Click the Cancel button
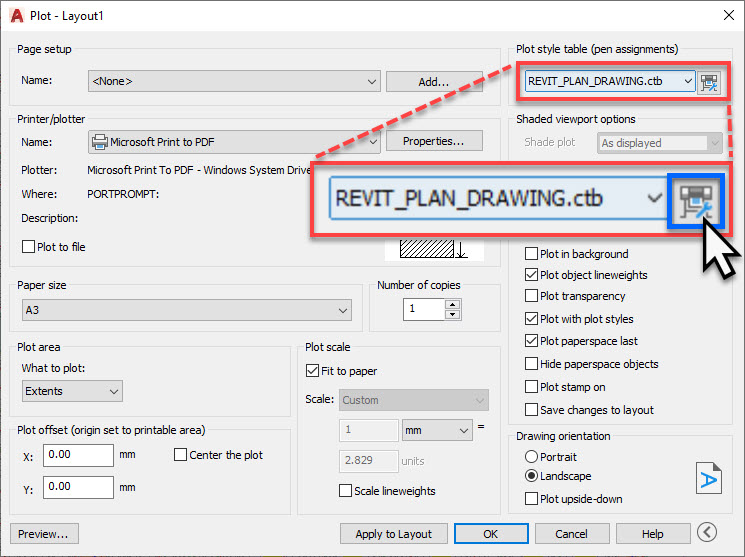Image resolution: width=745 pixels, height=557 pixels. (572, 534)
